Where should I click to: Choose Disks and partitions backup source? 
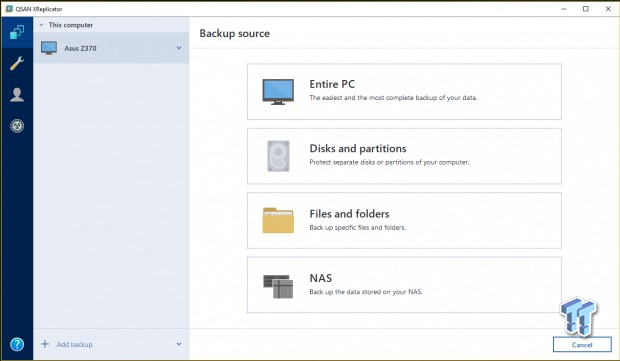coord(404,156)
